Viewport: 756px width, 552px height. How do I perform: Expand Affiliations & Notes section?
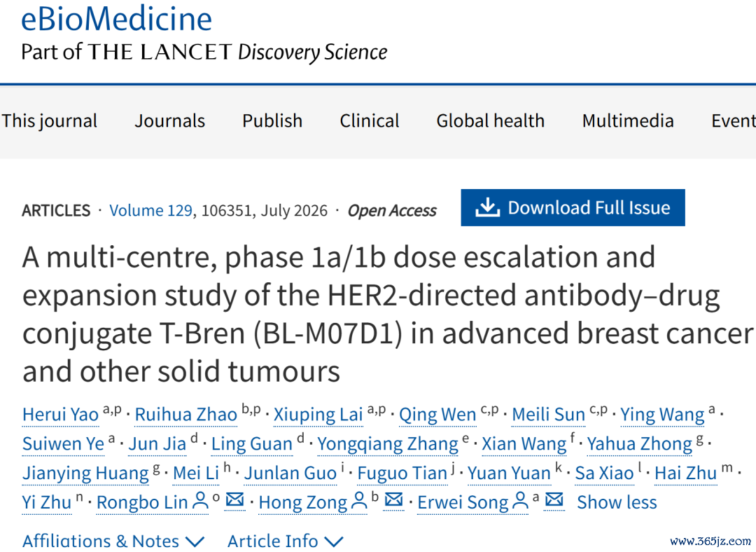pyautogui.click(x=114, y=541)
